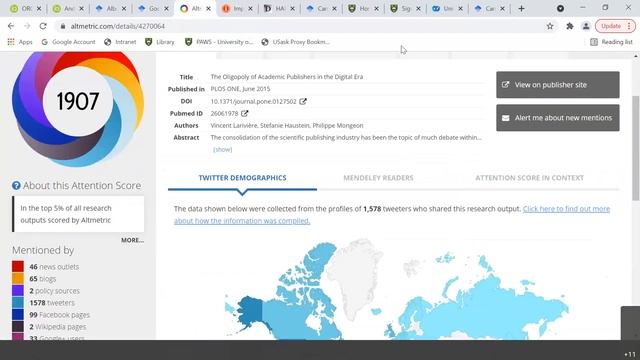
Task: Open the 99 Facebook pages mentions
Action: (59, 315)
